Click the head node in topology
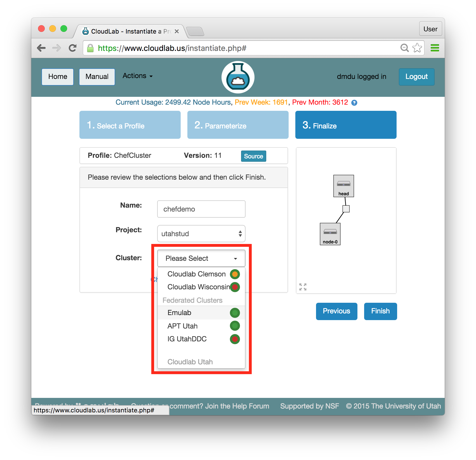The image size is (476, 460). click(x=344, y=186)
